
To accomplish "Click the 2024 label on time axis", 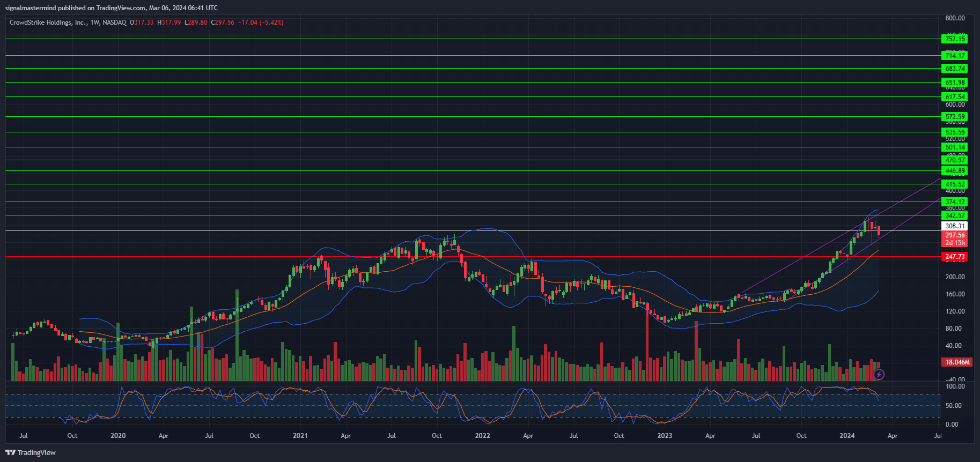I will [847, 436].
